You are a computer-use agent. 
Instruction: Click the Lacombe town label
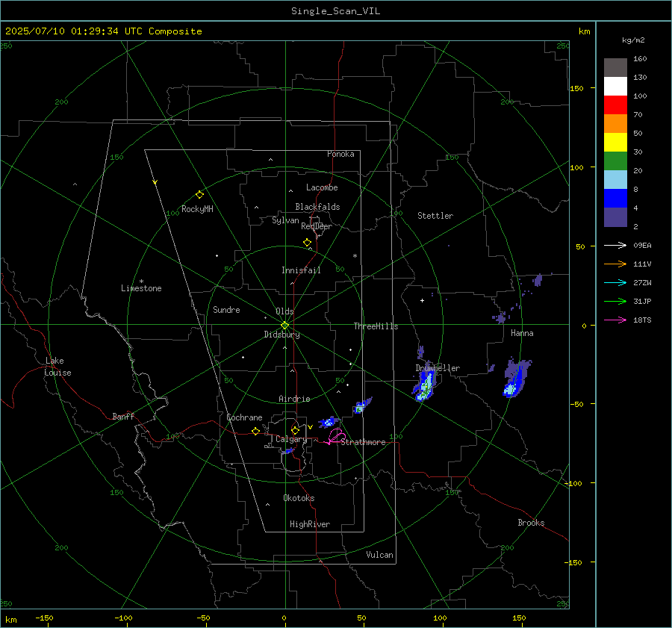click(x=322, y=187)
